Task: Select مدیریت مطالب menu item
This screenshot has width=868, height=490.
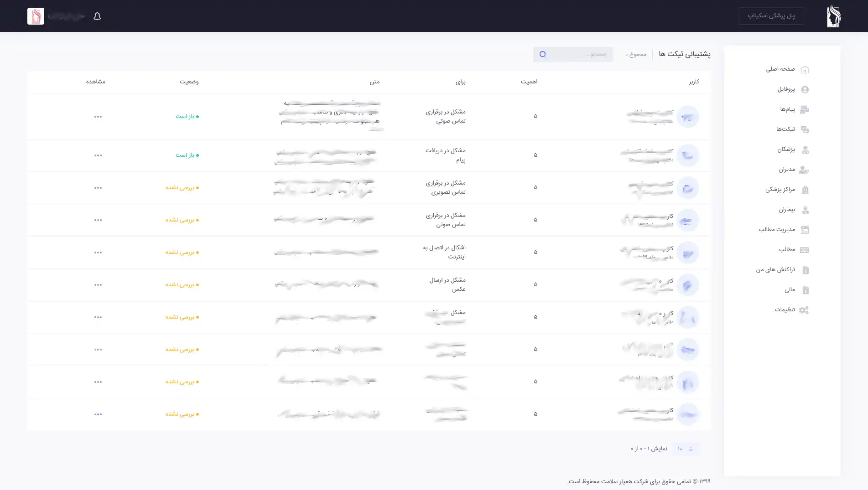Action: click(x=777, y=230)
